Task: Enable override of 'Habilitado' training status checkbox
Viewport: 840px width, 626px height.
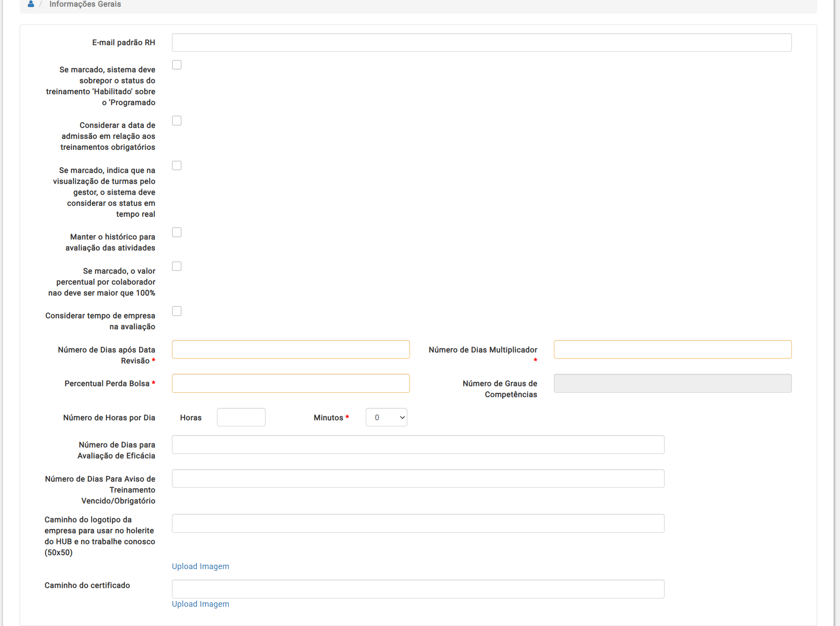Action: click(x=177, y=65)
